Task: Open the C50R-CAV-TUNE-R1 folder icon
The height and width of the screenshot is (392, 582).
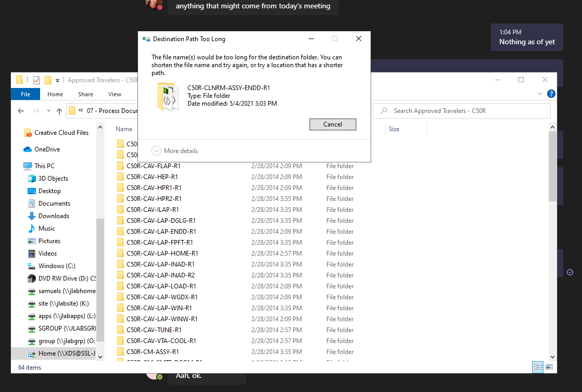Action: click(120, 330)
